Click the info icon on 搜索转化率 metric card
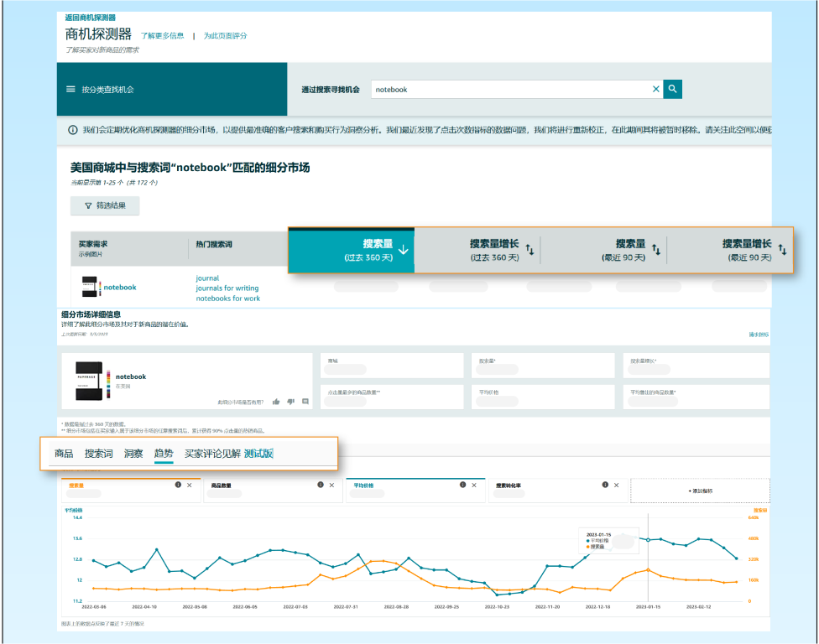 pyautogui.click(x=605, y=485)
